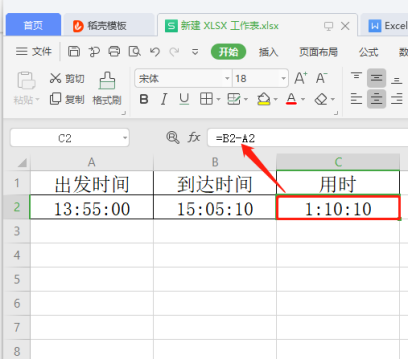Expand the Name Box dropdown arrow
Image resolution: width=408 pixels, height=362 pixels.
[x=125, y=138]
